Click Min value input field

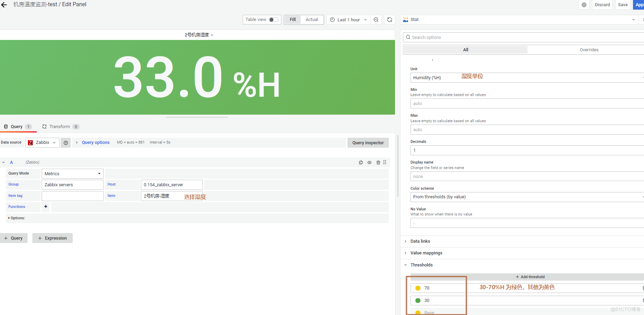click(x=527, y=103)
